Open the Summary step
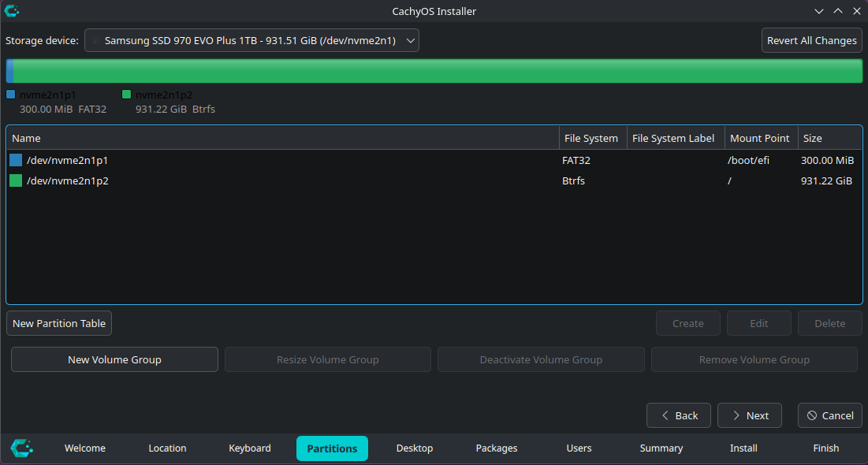This screenshot has width=868, height=465. 661,448
